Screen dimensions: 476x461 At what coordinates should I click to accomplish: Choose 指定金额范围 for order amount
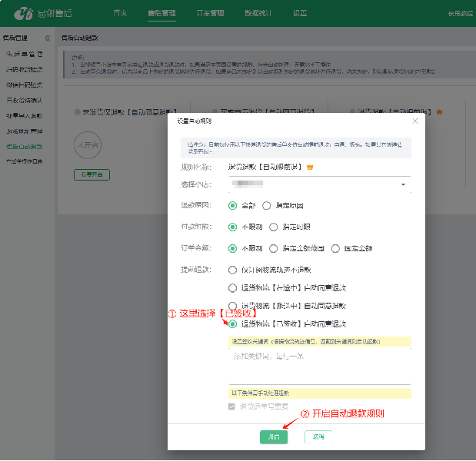click(x=274, y=249)
